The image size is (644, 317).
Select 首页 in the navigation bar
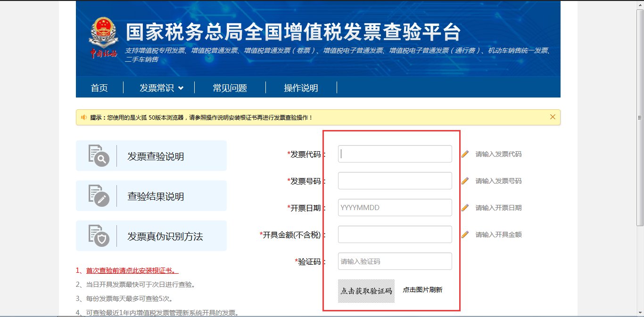[x=99, y=88]
